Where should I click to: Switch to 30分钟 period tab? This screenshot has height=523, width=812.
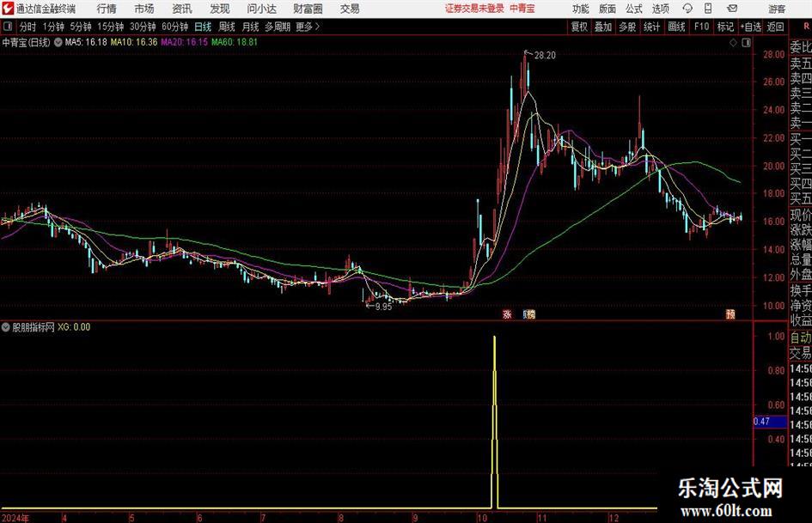tap(143, 27)
